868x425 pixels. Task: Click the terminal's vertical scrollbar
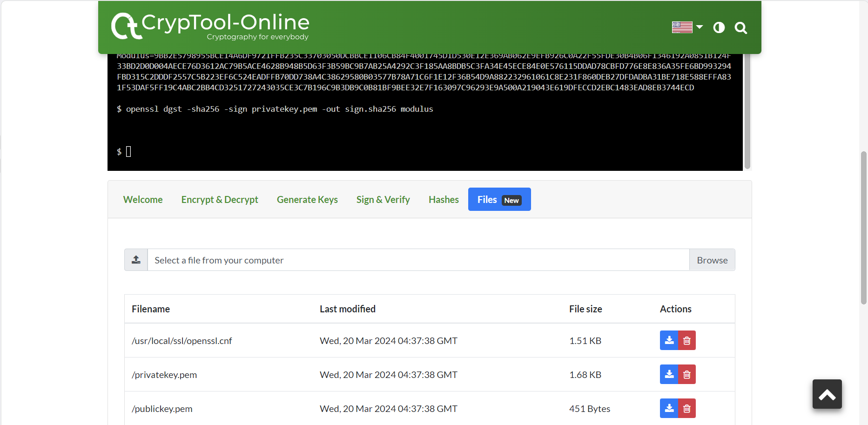pos(747,111)
